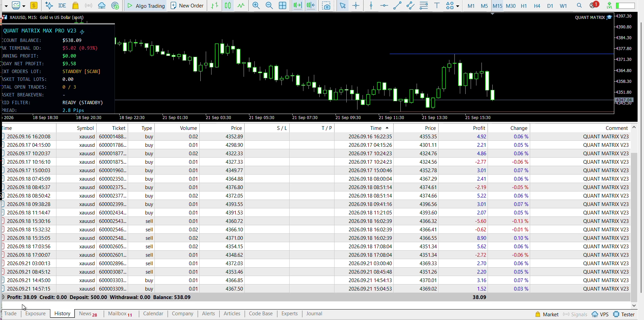Image resolution: width=644 pixels, height=320 pixels.
Task: Sort history by Symbol column
Action: [x=76, y=128]
